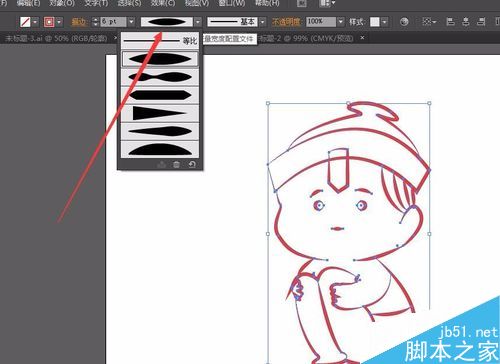Expand the opacity dropdown arrow
Screen dimensions: 500x364
[x=340, y=22]
